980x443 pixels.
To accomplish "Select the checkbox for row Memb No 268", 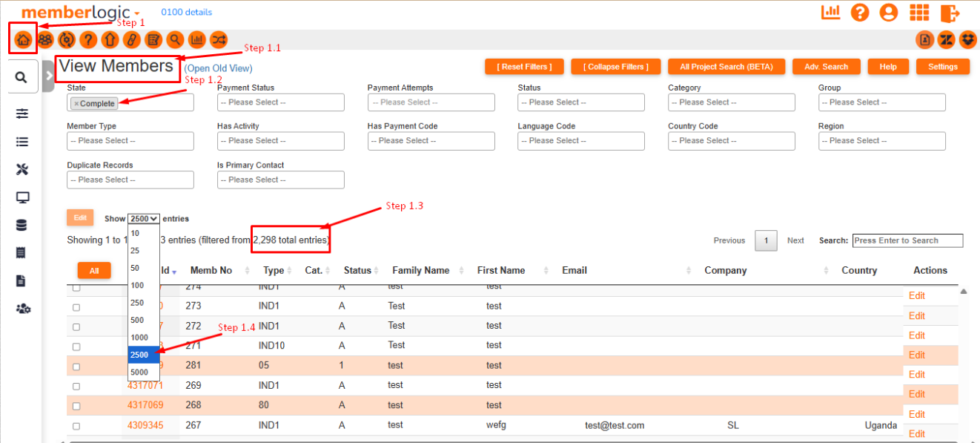I will 76,406.
